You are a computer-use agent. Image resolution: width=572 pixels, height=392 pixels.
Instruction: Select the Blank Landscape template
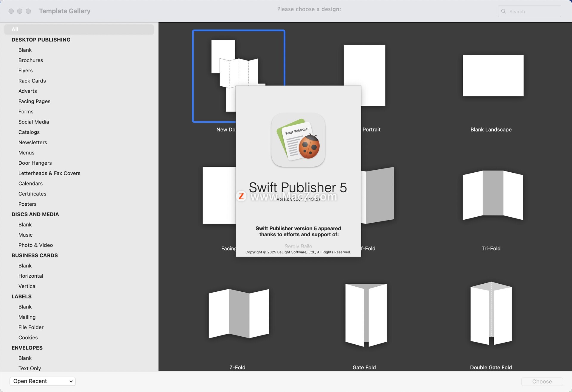point(493,75)
